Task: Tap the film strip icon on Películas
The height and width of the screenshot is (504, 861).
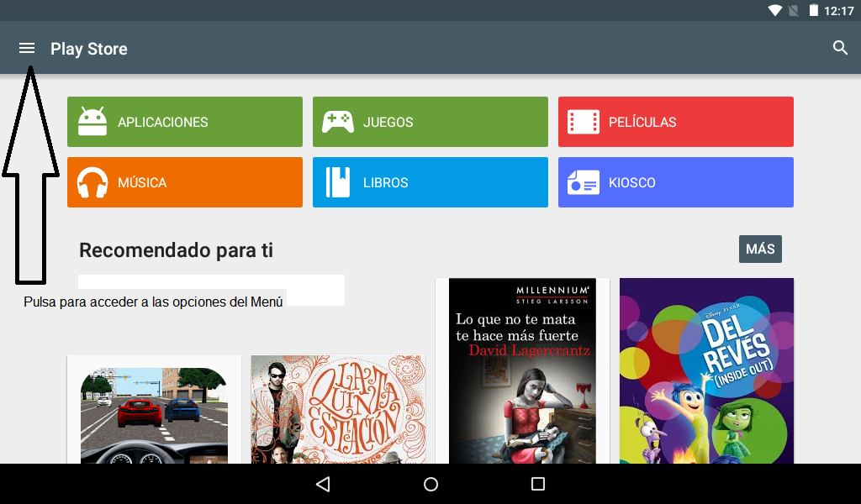Action: (583, 122)
